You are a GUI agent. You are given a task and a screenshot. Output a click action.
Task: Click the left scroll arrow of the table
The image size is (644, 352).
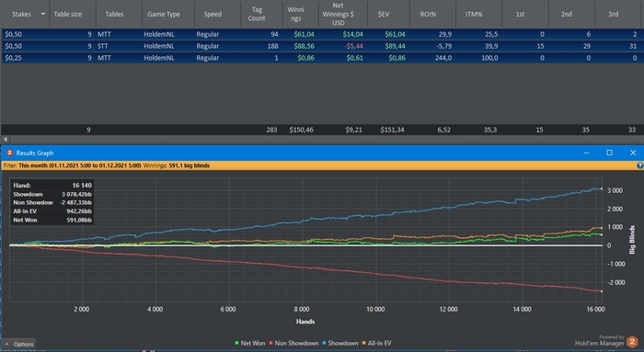(6, 140)
